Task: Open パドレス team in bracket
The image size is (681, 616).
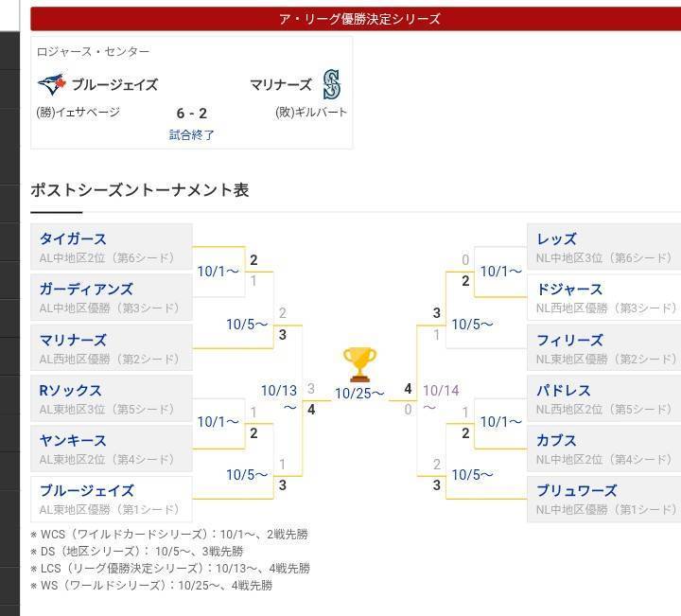Action: tap(564, 390)
